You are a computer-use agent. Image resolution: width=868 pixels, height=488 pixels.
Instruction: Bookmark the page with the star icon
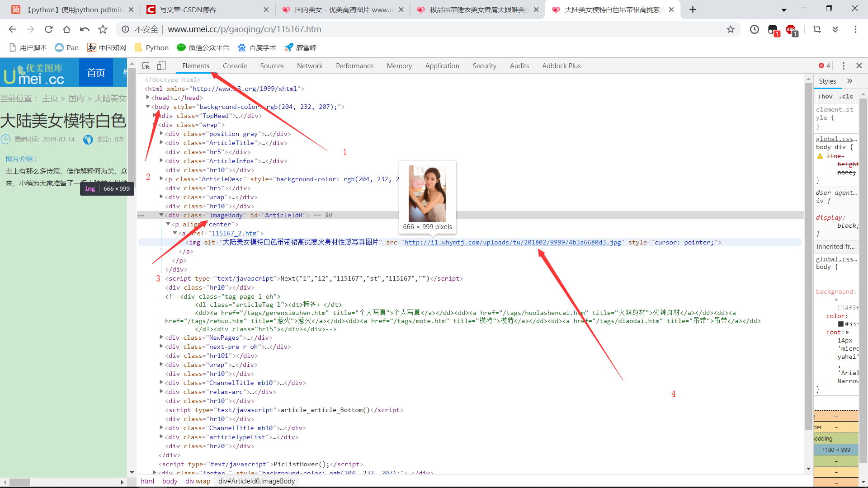[731, 29]
